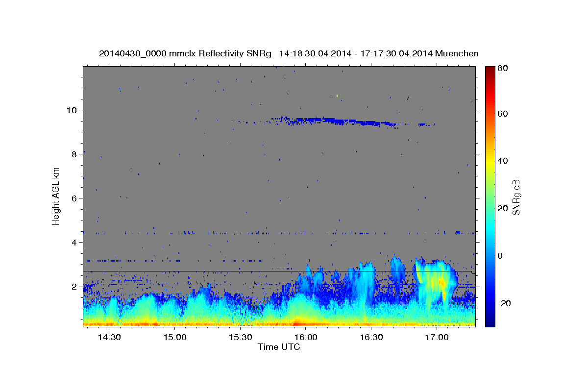Select the 14:30 time tick label

point(110,338)
